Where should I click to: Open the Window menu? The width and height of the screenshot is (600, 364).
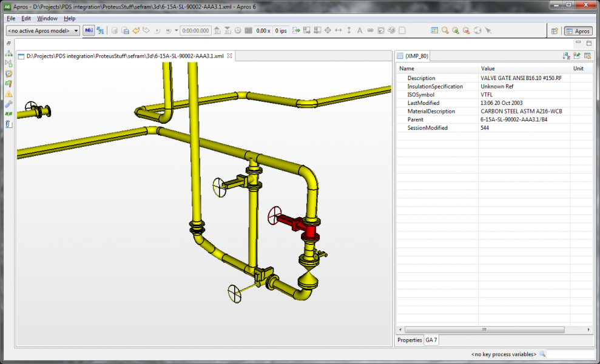(x=47, y=18)
